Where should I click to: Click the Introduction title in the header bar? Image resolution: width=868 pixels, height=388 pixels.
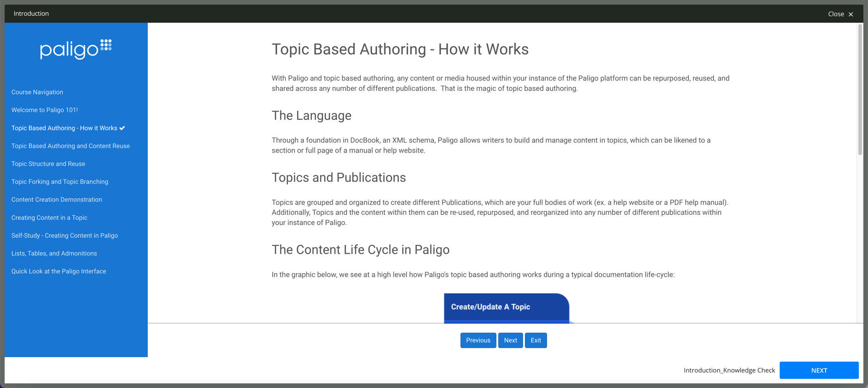[x=31, y=14]
